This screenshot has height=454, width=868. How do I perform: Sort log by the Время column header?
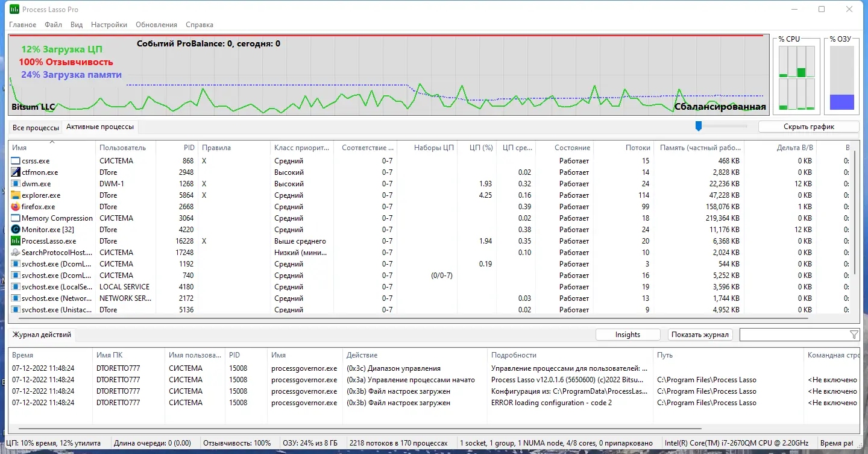(x=51, y=355)
